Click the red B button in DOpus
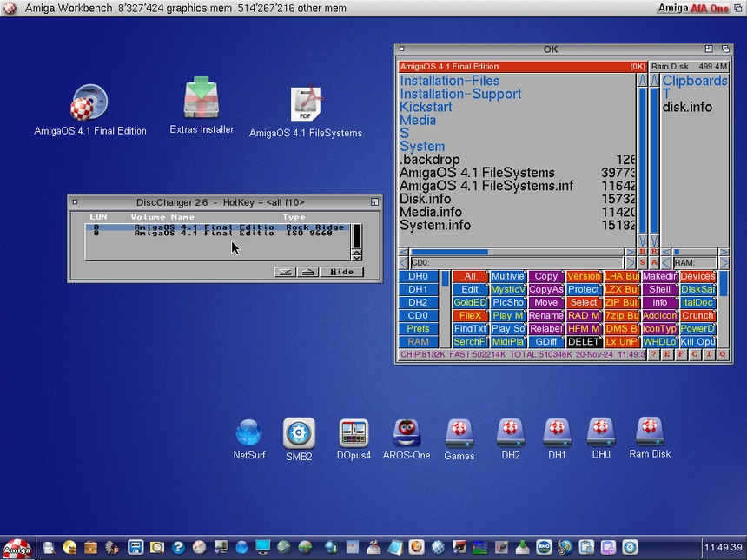 pyautogui.click(x=642, y=252)
